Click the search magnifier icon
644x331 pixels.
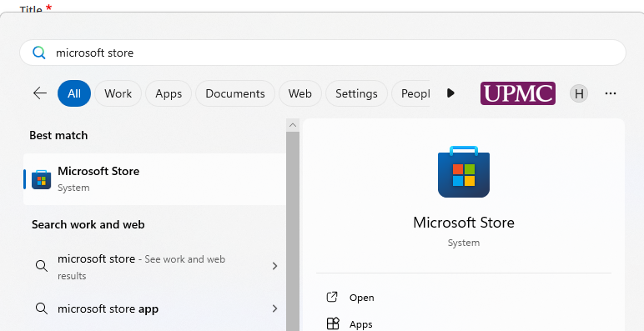[39, 53]
